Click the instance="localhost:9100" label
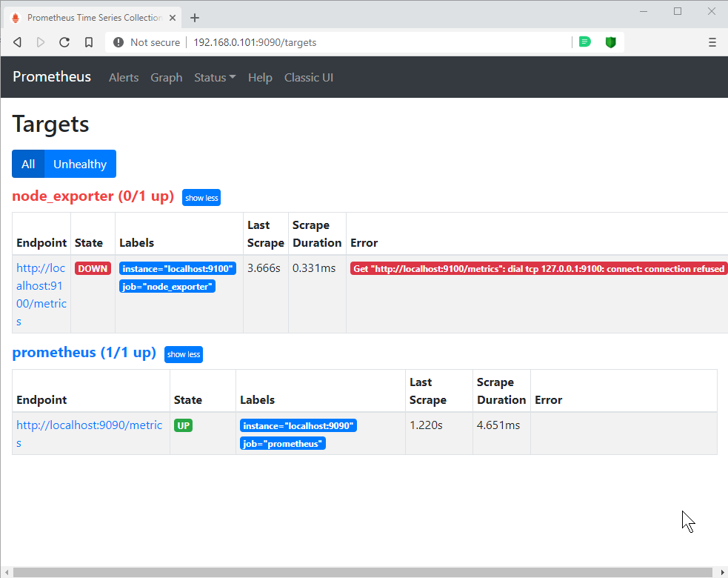Viewport: 728px width, 578px height. (x=177, y=268)
